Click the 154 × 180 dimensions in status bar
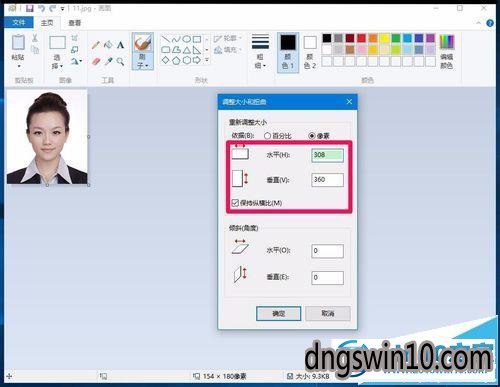Viewport: 500px width, 387px height. pos(224,376)
